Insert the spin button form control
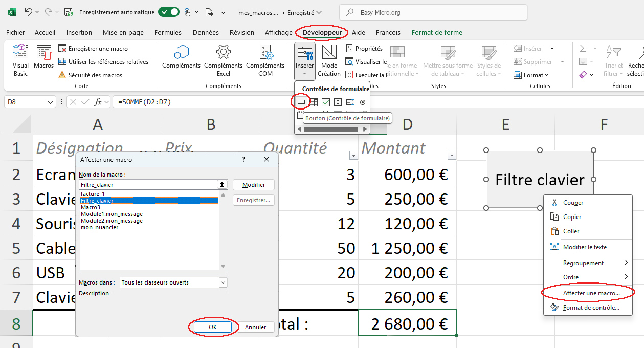Image resolution: width=644 pixels, height=348 pixels. pyautogui.click(x=338, y=102)
